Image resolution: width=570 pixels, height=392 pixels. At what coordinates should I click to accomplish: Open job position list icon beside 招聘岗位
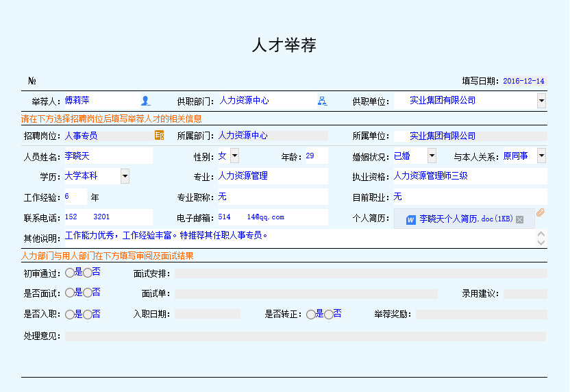click(159, 135)
